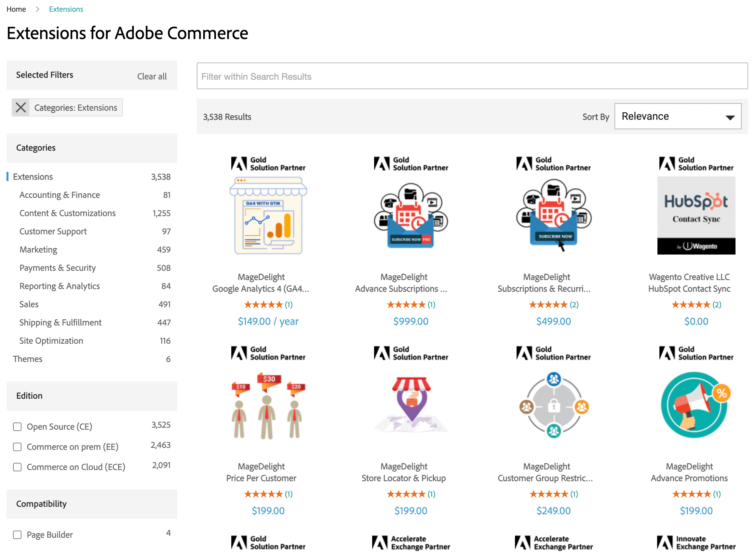This screenshot has width=756, height=554.
Task: Click the Gold Solution Partner badge above Google Analytics 4
Action: (x=268, y=164)
